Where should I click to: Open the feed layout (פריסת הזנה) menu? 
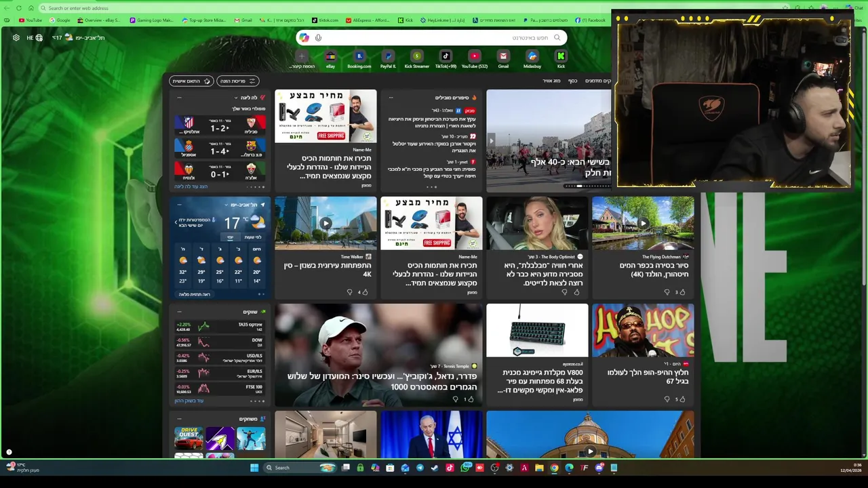(x=238, y=81)
